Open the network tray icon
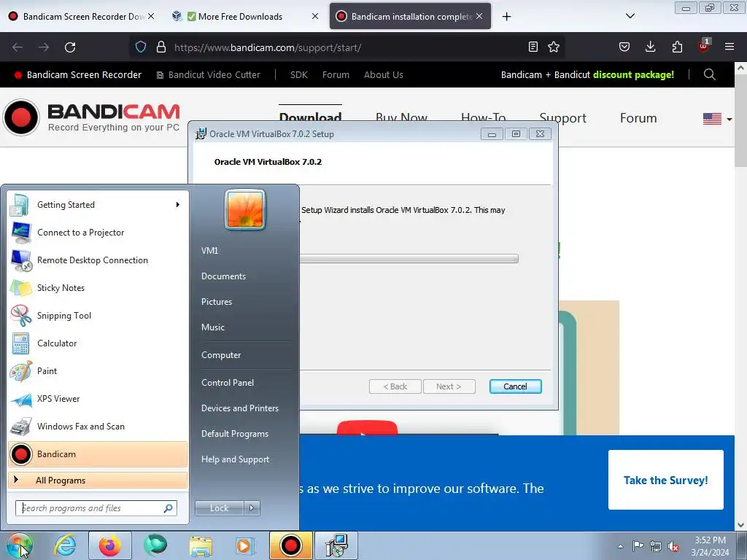Viewport: 747px width, 560px height. pyautogui.click(x=656, y=547)
